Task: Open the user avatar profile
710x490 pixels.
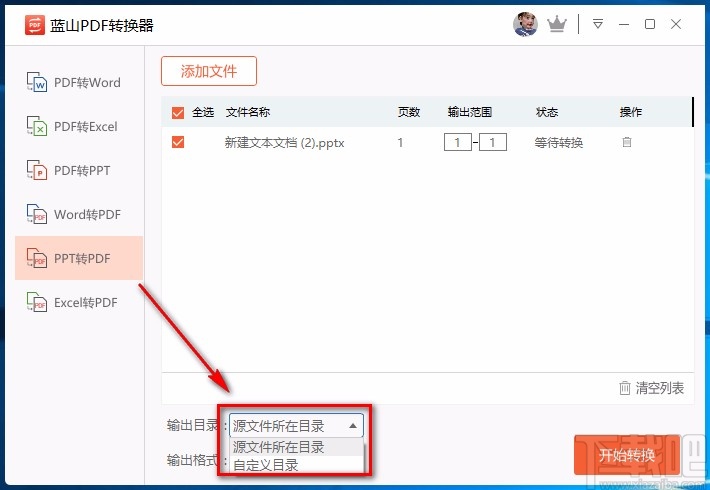Action: click(x=525, y=24)
